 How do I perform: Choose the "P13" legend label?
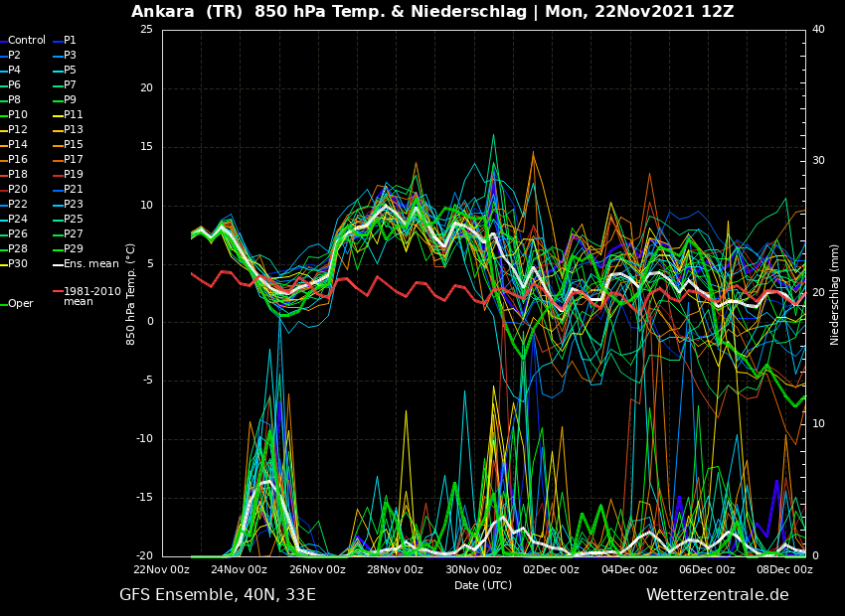(74, 130)
